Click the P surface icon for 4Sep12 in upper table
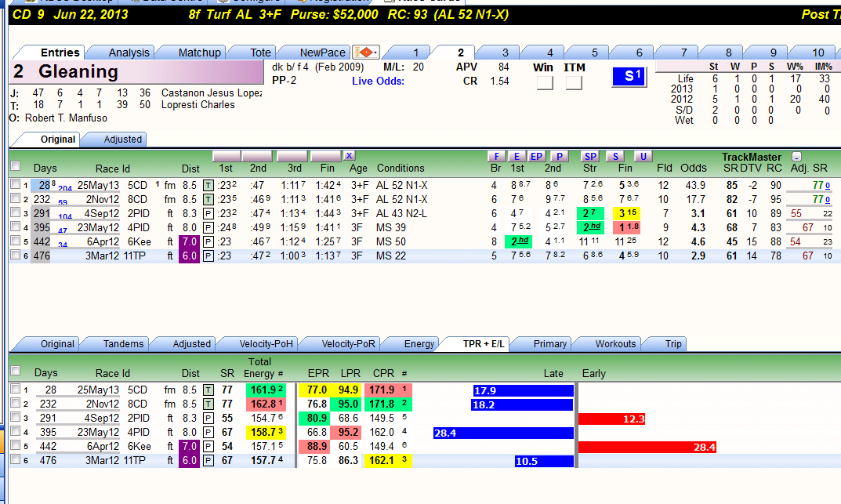This screenshot has width=841, height=504. 208,213
